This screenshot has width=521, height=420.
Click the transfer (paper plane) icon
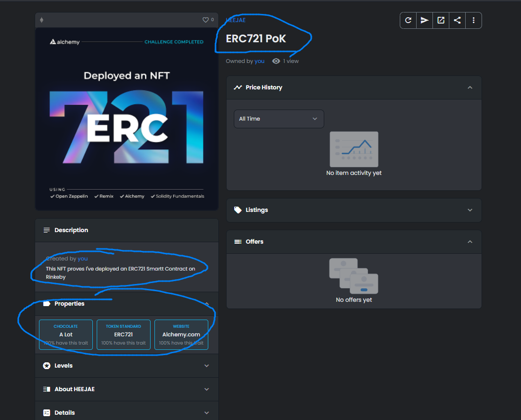click(424, 20)
